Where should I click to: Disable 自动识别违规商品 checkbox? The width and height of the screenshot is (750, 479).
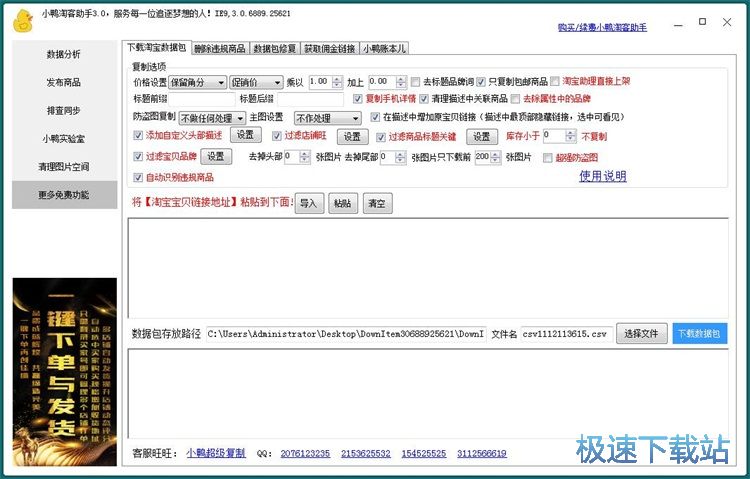pos(138,178)
